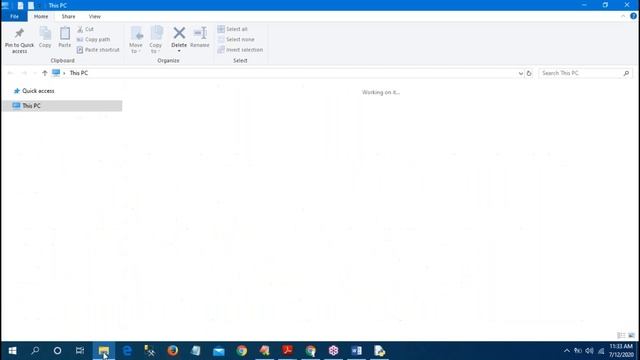Image resolution: width=640 pixels, height=360 pixels.
Task: Pin the item to Quick access
Action: click(19, 40)
